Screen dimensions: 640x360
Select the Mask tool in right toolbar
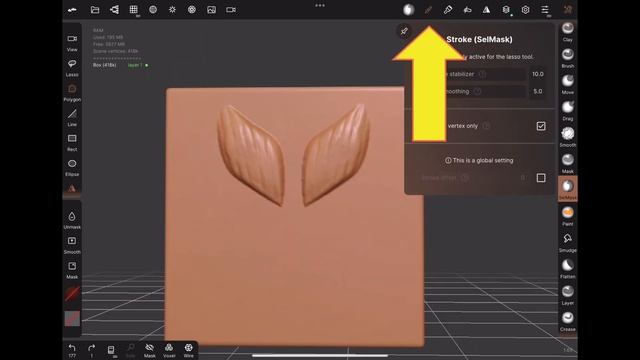click(568, 164)
